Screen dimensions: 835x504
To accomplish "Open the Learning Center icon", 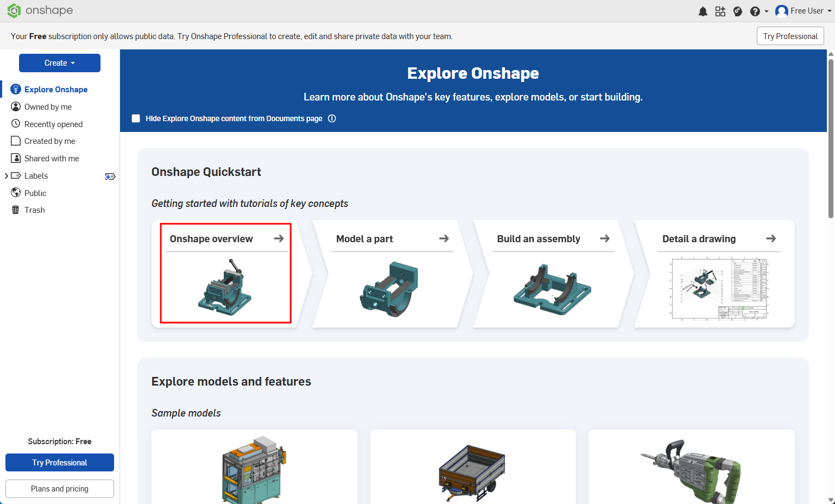I will click(x=738, y=11).
